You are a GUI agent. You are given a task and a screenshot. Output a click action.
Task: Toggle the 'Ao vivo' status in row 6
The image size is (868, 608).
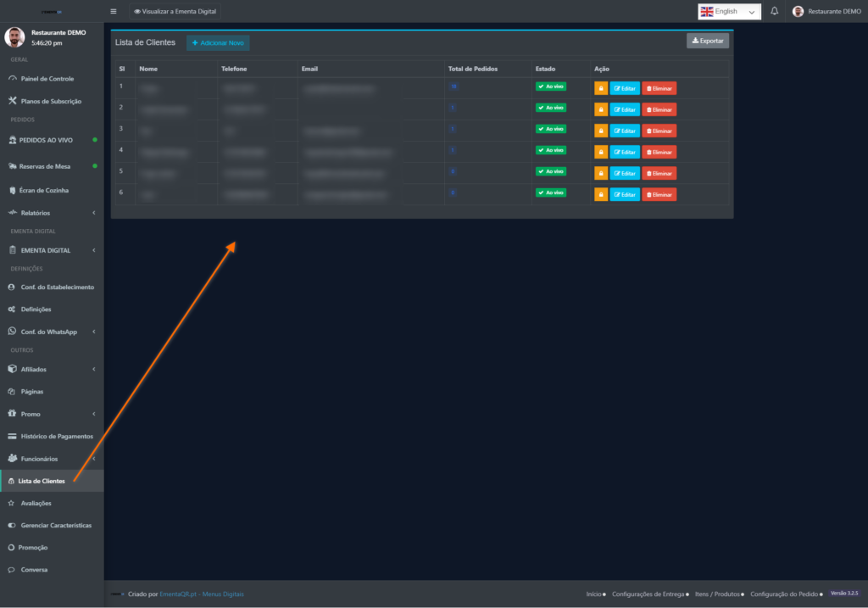click(550, 192)
